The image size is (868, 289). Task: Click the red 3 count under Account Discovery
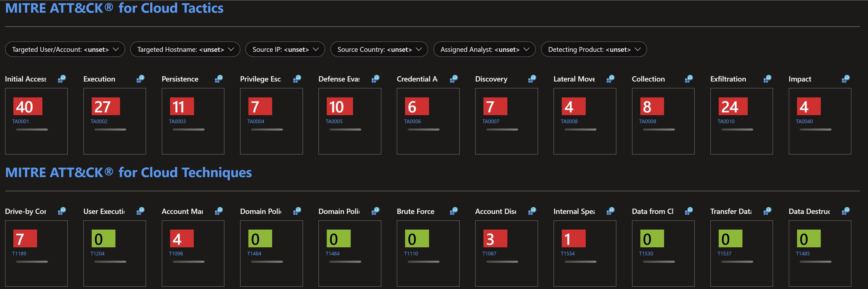click(x=495, y=239)
